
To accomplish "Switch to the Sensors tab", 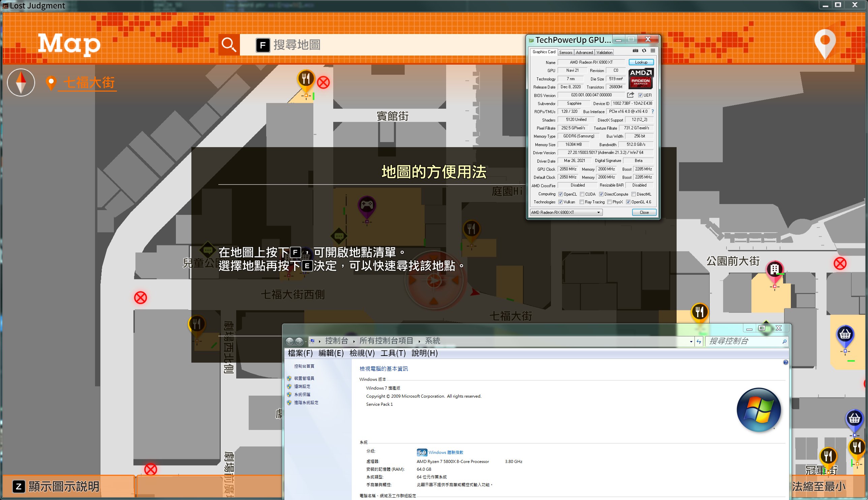I will click(566, 53).
